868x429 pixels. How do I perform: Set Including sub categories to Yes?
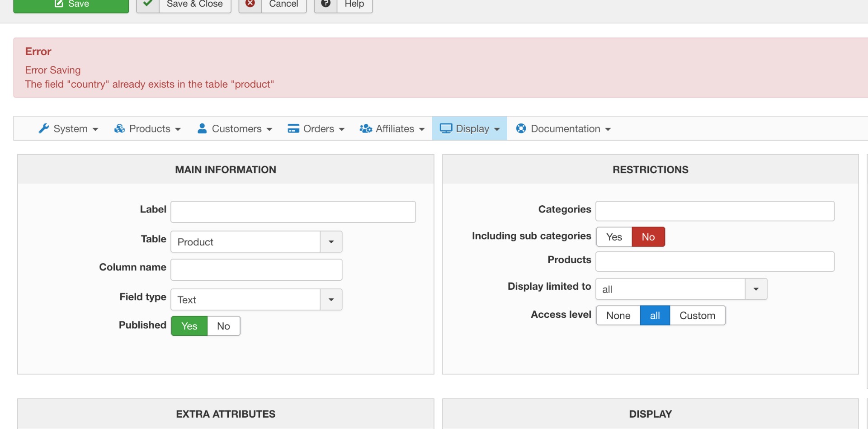[x=614, y=237]
